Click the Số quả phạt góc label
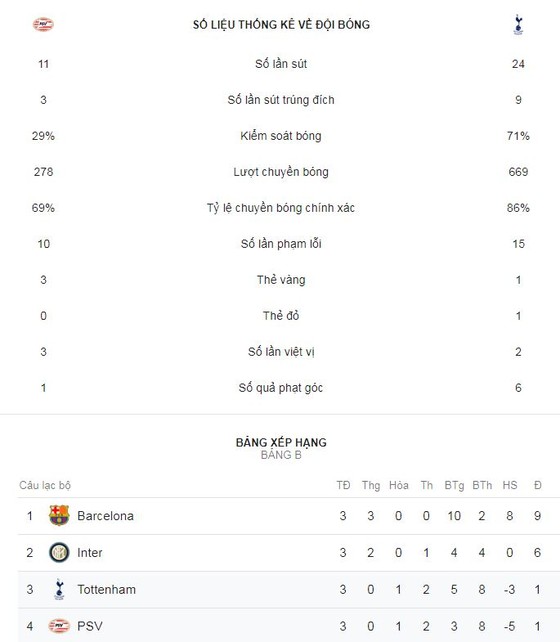Screen dimensions: 560x642 pyautogui.click(x=280, y=388)
